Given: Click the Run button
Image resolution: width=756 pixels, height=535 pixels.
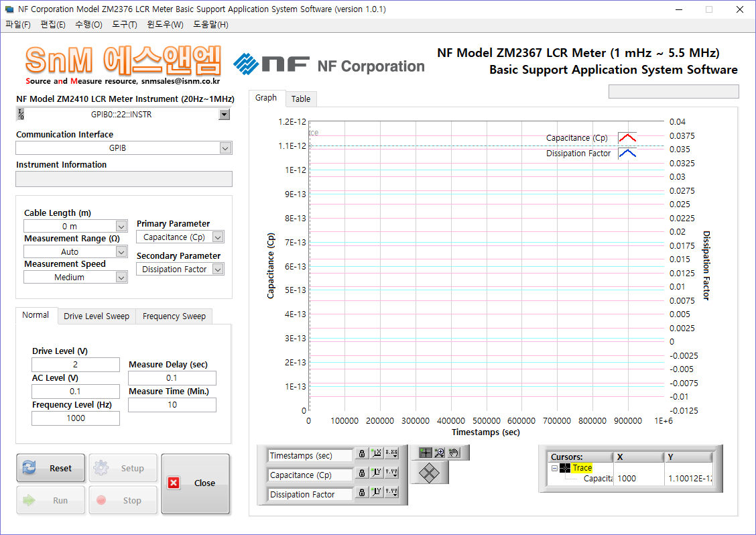Looking at the screenshot, I should click(51, 500).
